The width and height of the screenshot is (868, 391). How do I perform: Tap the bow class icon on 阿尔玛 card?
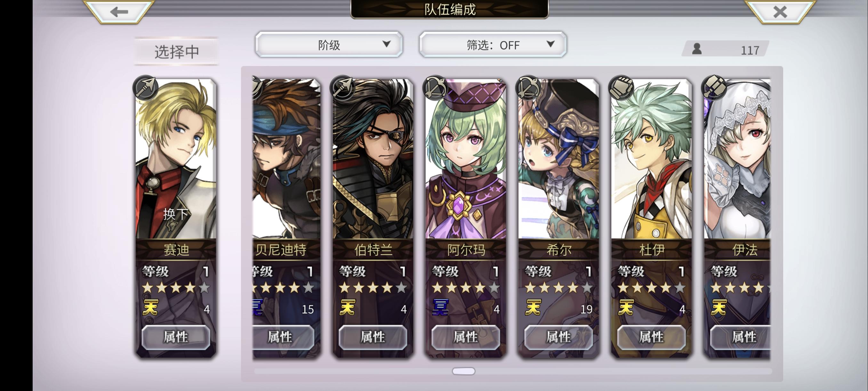tap(435, 88)
